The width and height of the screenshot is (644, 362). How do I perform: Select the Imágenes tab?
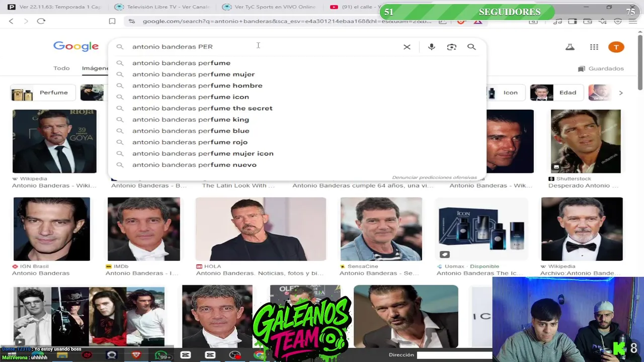(x=95, y=68)
